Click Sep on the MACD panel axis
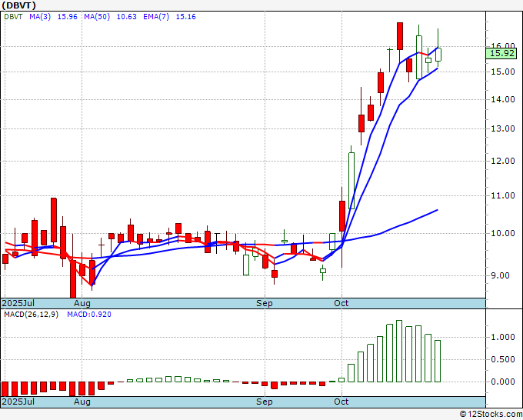Image resolution: width=523 pixels, height=420 pixels. click(265, 402)
